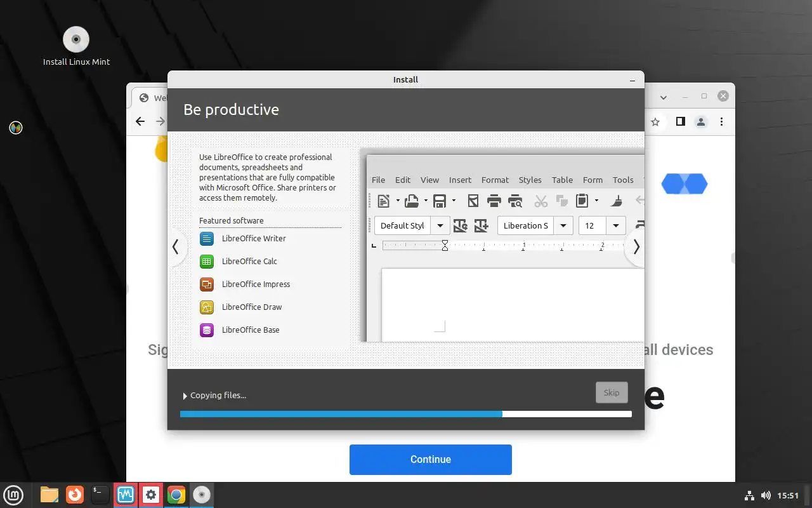The image size is (812, 508).
Task: Click the Save icon in Writer toolbar
Action: click(439, 201)
